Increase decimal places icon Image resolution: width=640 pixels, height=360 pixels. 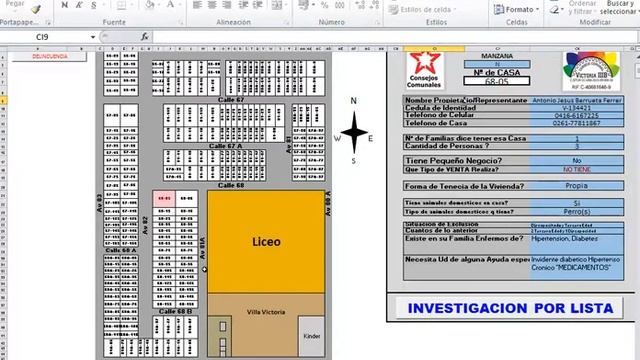coord(360,5)
